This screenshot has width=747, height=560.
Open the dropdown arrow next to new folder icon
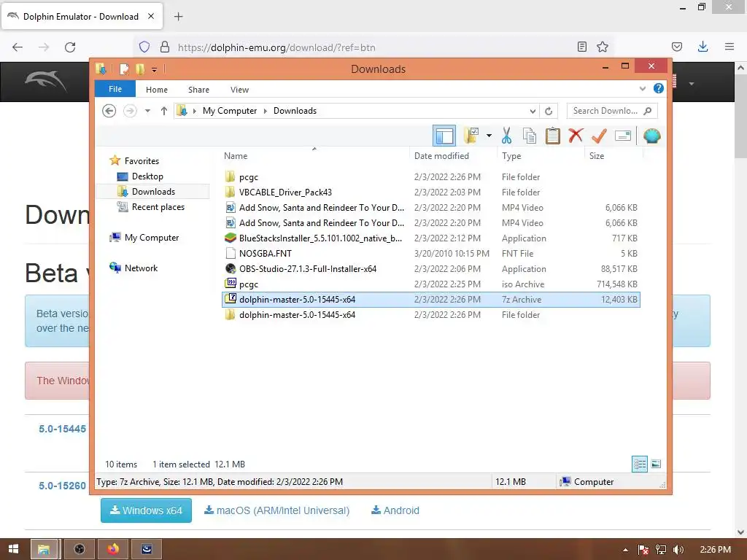tap(489, 136)
